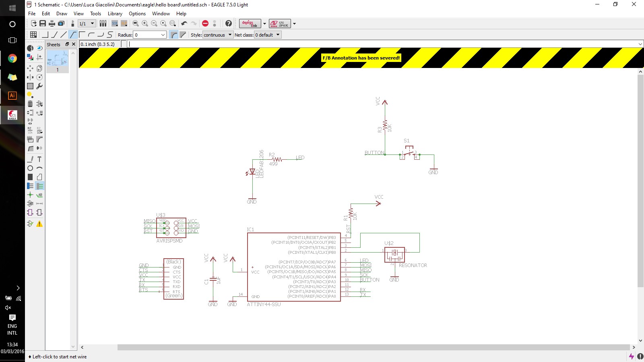The image size is (644, 362).
Task: Select the Junction tool
Action: point(30,195)
